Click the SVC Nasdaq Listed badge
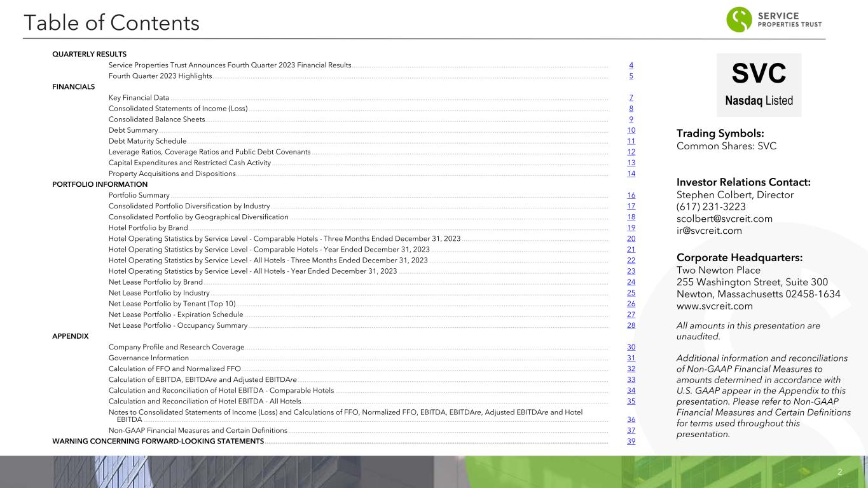 click(759, 85)
